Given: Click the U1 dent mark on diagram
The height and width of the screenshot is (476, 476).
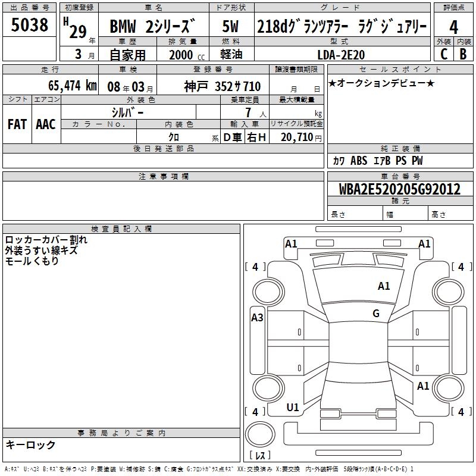Looking at the screenshot, I should pos(293,408).
